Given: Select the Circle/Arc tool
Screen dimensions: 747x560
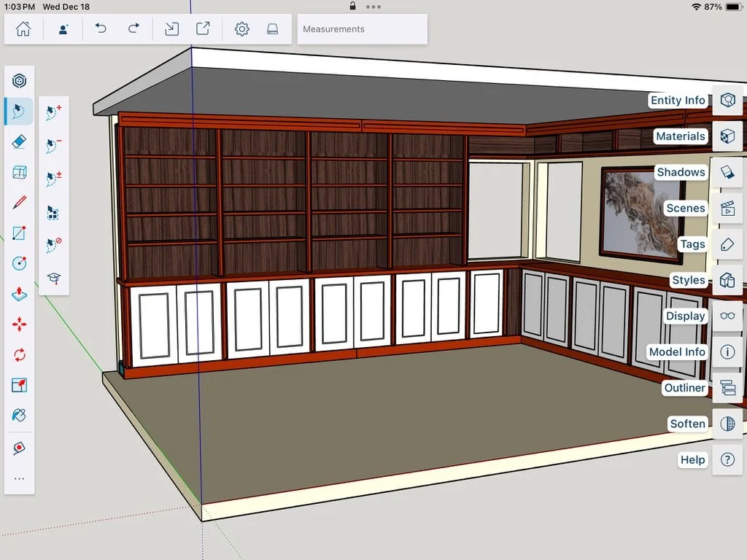Looking at the screenshot, I should click(x=19, y=263).
